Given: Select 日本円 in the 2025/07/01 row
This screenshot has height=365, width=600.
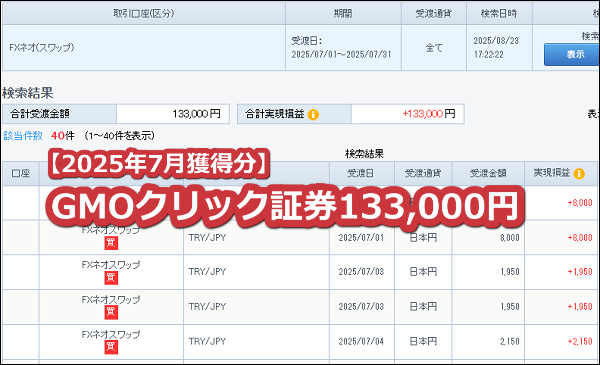Looking at the screenshot, I should [x=423, y=238].
